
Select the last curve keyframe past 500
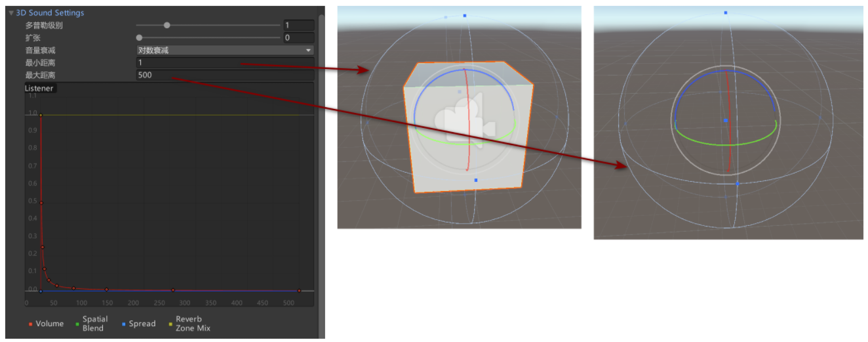[x=299, y=291]
